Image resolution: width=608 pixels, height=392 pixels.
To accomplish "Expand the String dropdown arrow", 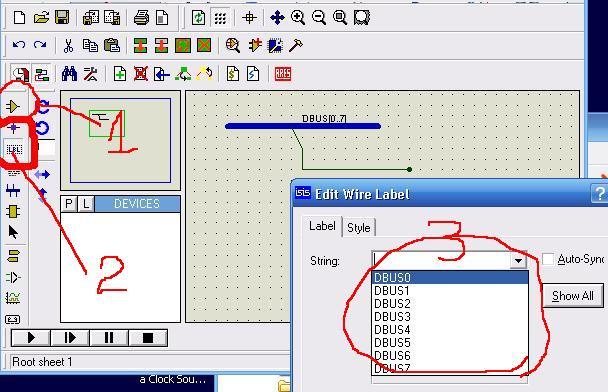I will [x=518, y=261].
